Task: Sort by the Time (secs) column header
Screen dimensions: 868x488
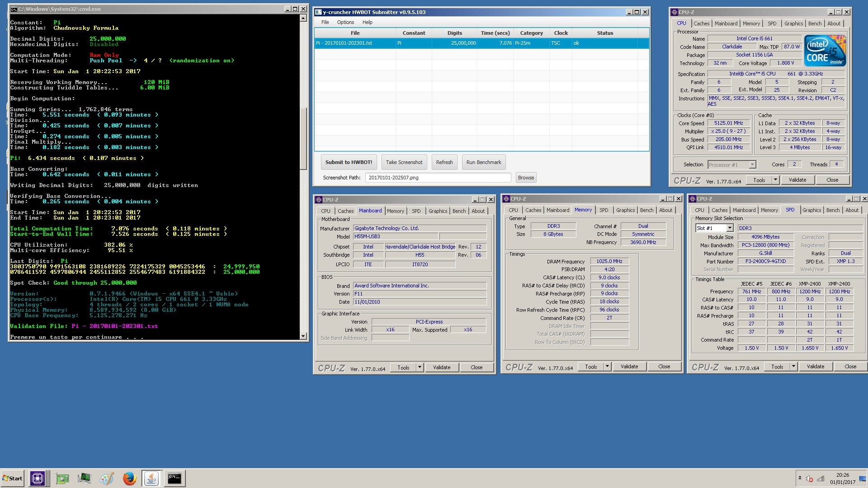Action: point(495,33)
